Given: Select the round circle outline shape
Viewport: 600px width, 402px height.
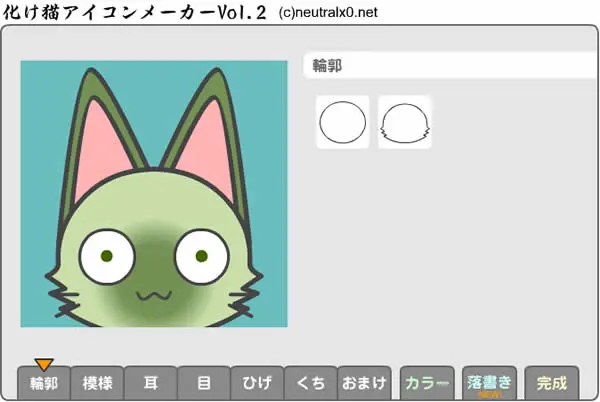Looking at the screenshot, I should coord(342,122).
